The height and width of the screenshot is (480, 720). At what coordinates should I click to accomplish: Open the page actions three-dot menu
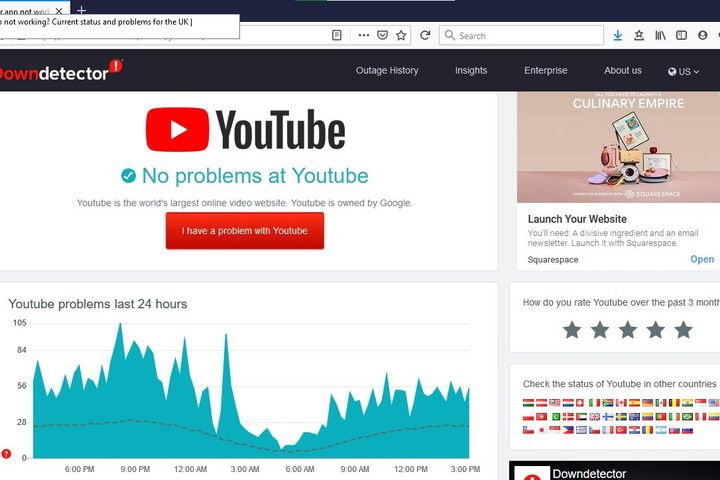click(364, 35)
